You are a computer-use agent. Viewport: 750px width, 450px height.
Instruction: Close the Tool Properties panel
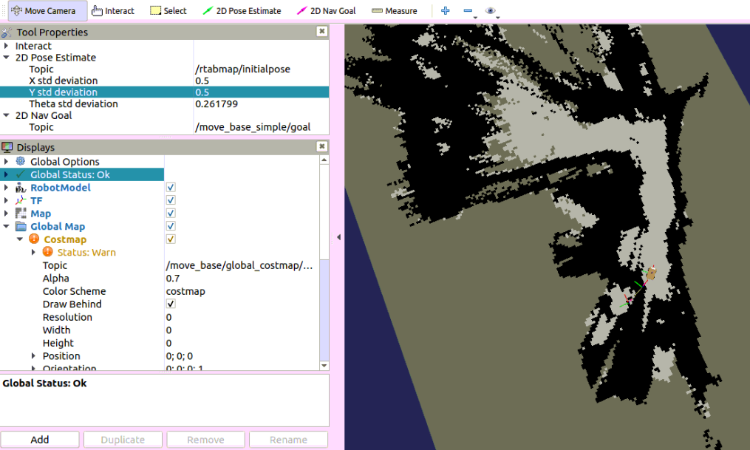tap(321, 32)
